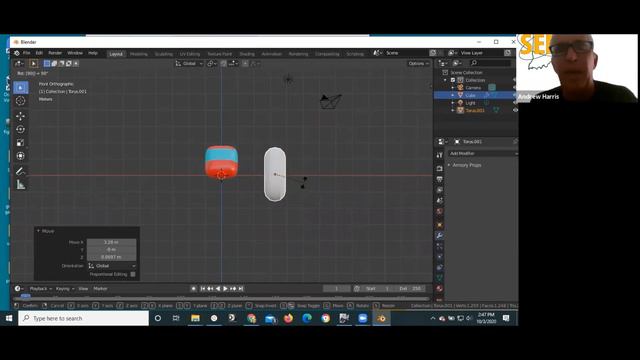Hide Torus.001 using its eye icon

[x=515, y=110]
